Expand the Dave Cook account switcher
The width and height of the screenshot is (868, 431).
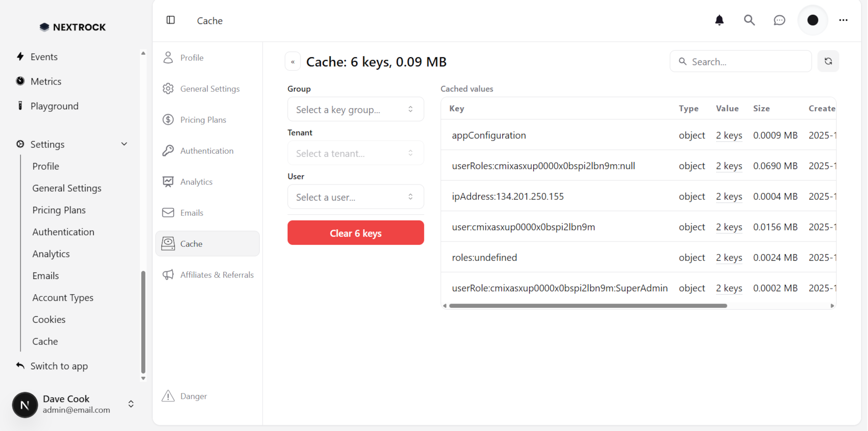pos(131,404)
